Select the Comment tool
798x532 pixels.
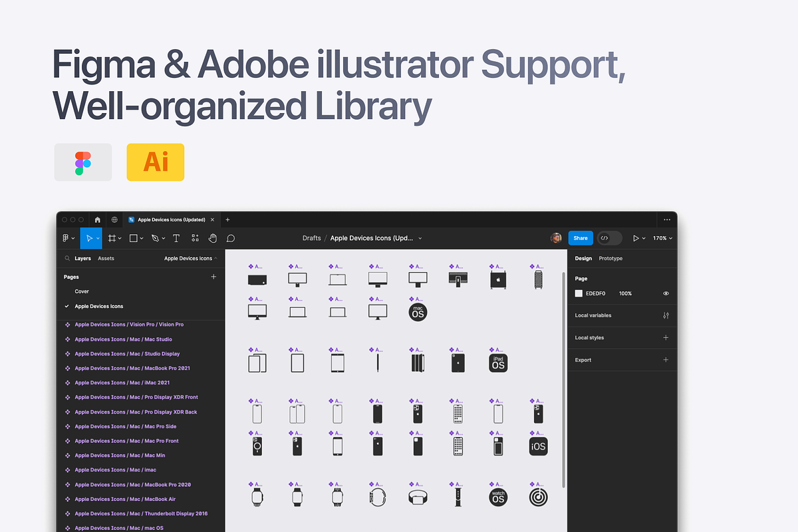[231, 238]
